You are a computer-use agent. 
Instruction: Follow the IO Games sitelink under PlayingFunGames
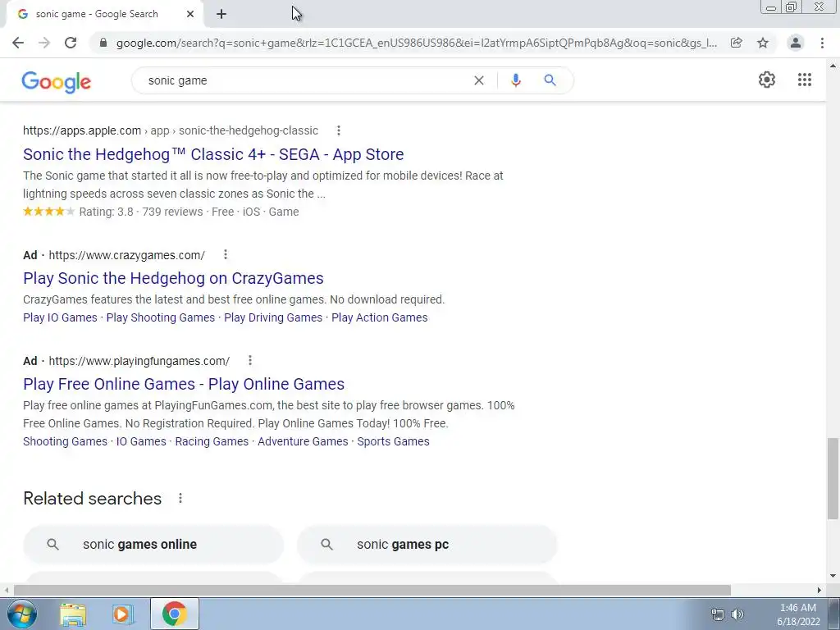(x=141, y=441)
